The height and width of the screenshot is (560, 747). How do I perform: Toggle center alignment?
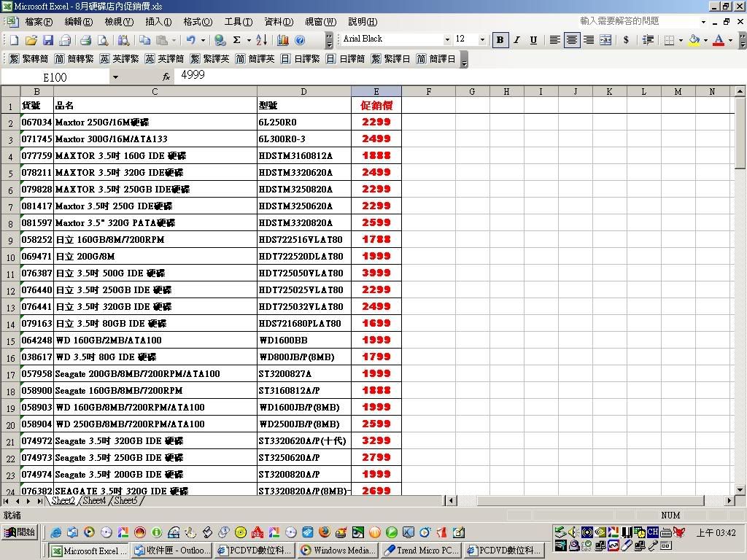point(572,40)
